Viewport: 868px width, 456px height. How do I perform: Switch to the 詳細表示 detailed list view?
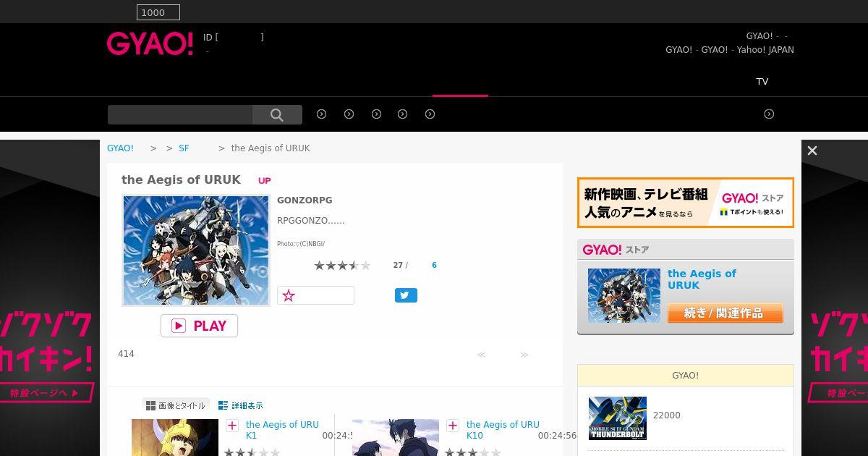coord(241,406)
